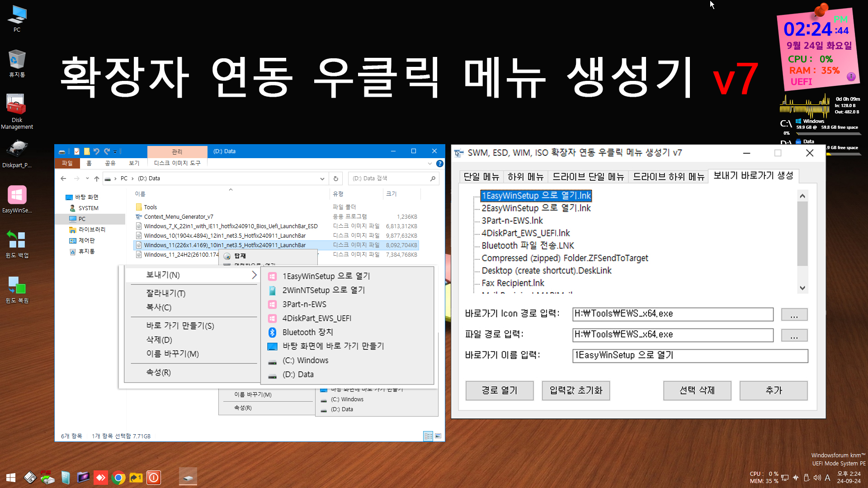Click Explorer quick-access Undo icon

click(x=96, y=151)
